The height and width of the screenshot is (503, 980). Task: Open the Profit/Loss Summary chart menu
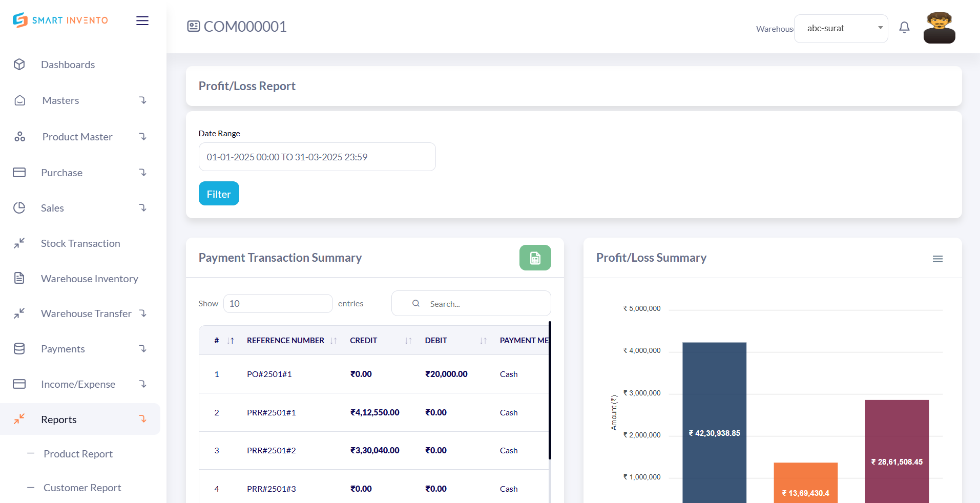(x=937, y=259)
